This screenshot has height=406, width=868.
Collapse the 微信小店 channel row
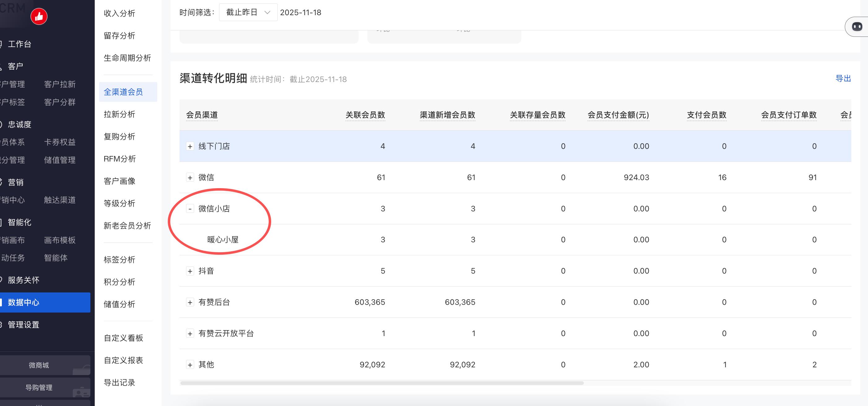click(190, 209)
